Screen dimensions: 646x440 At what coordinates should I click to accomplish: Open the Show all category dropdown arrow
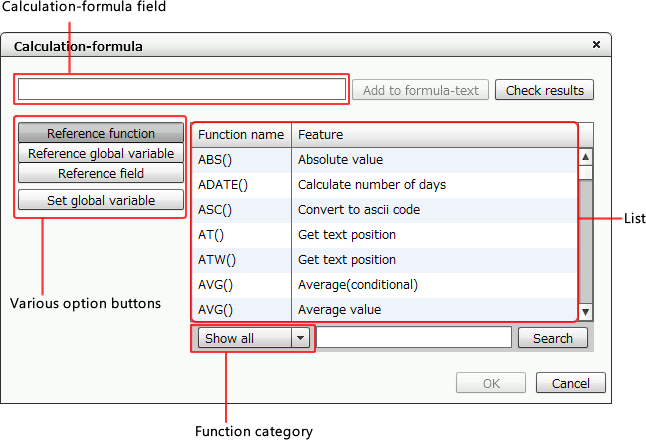pos(301,338)
